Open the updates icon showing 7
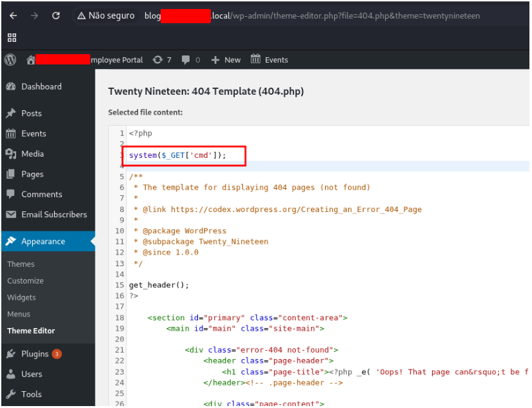This screenshot has width=532, height=408. 162,60
